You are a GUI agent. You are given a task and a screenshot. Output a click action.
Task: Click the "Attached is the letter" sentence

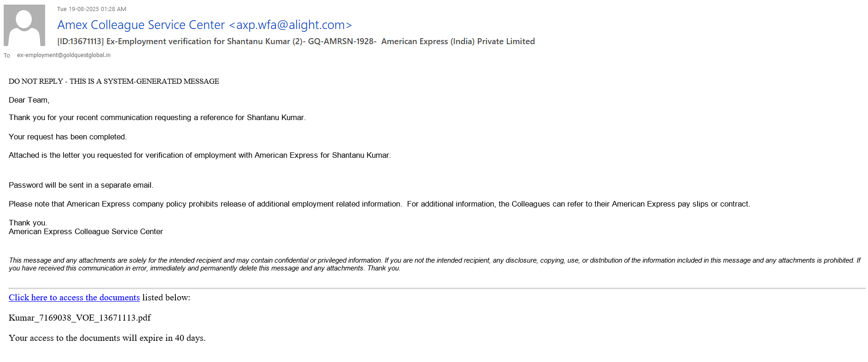[199, 155]
